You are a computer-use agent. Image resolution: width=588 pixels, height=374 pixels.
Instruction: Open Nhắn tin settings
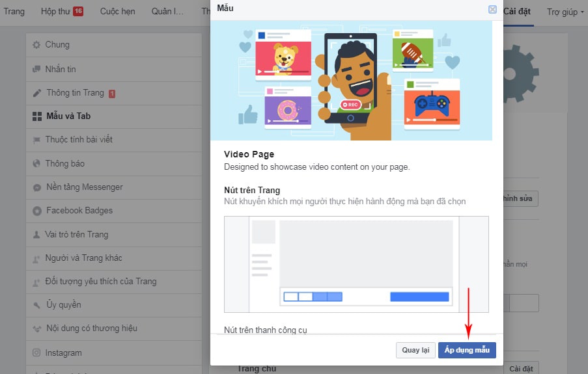[114, 70]
